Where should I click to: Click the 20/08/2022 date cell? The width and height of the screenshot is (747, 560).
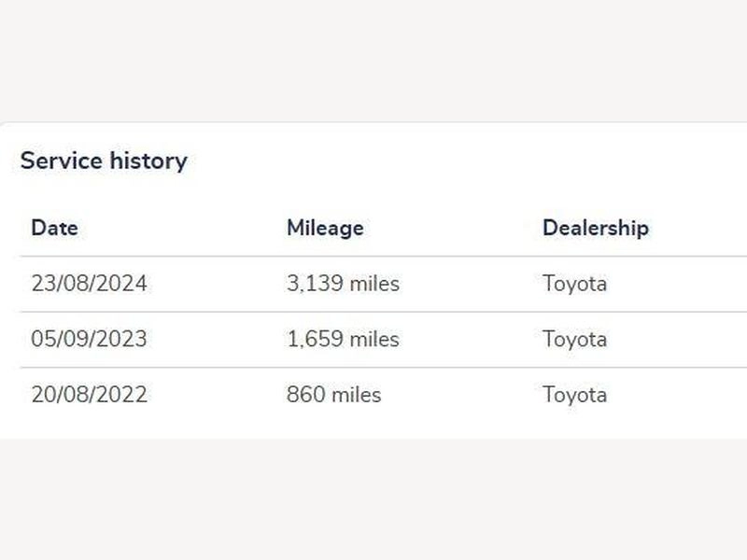pyautogui.click(x=89, y=395)
